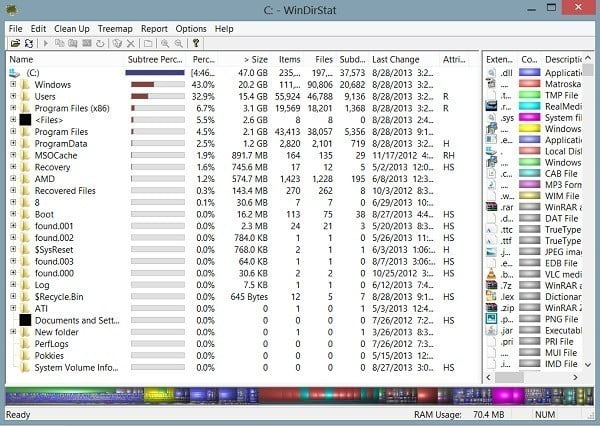Click the Refresh All toolbar icon
Image resolution: width=600 pixels, height=426 pixels.
[29, 44]
